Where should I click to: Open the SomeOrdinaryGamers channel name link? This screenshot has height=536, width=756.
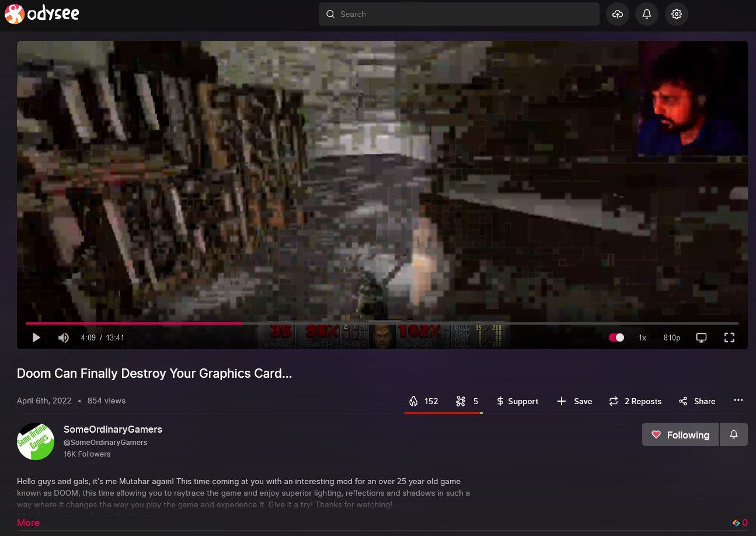113,429
